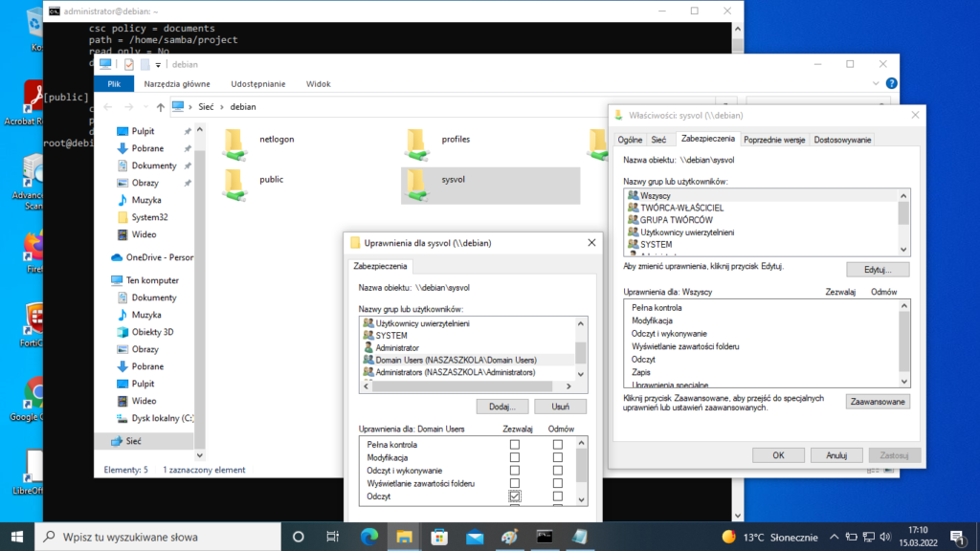Screen dimensions: 980x551
Task: Allow Full control (Pełna kontrola) for Domain Users
Action: (x=515, y=445)
